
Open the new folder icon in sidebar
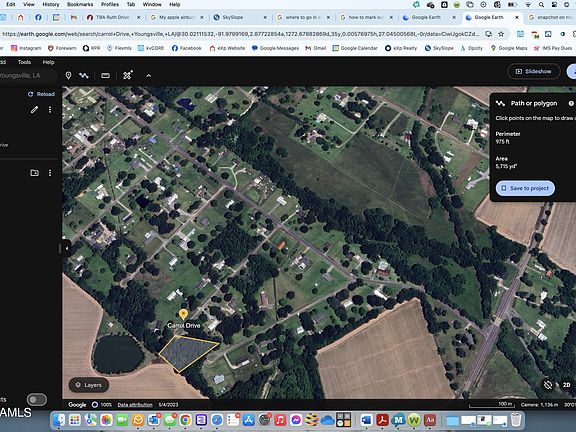tap(34, 173)
